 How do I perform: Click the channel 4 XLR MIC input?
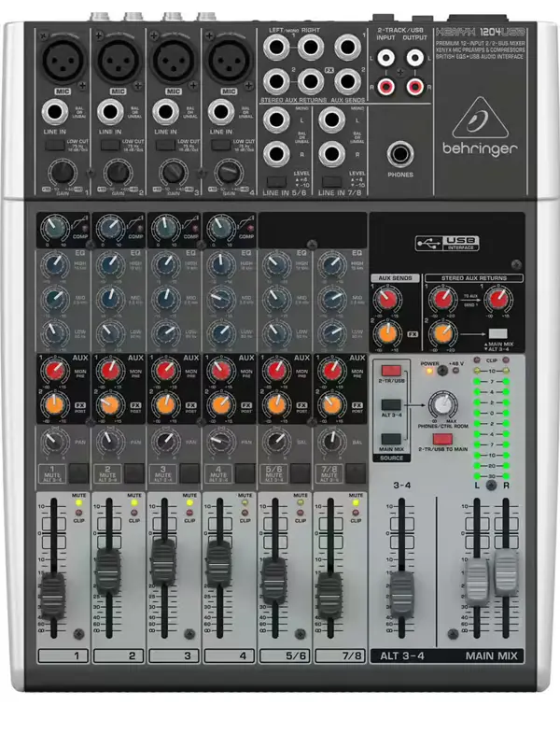[228, 61]
